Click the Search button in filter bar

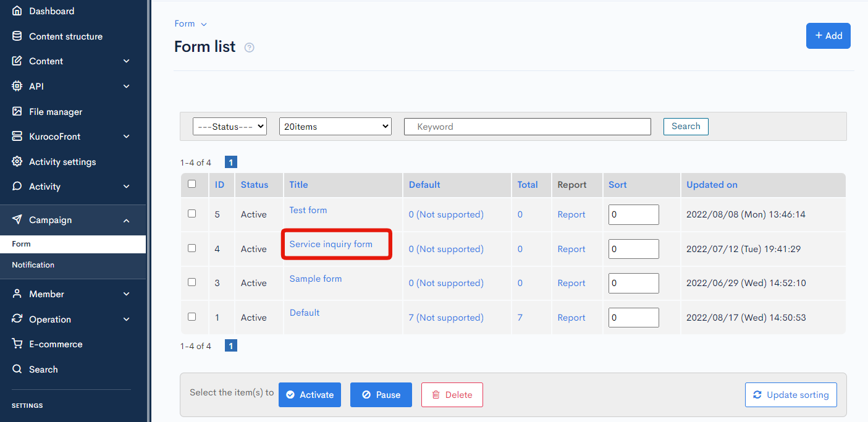[x=686, y=126]
